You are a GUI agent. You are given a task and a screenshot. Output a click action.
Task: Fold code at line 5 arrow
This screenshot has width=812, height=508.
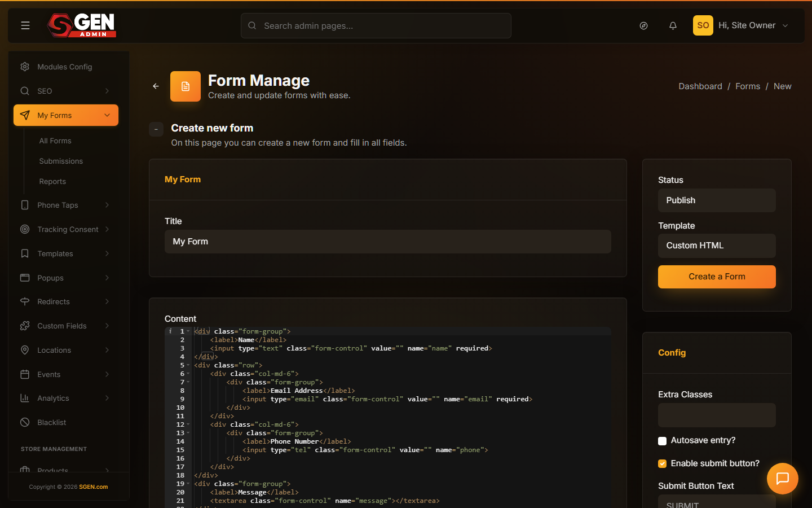[x=188, y=365]
